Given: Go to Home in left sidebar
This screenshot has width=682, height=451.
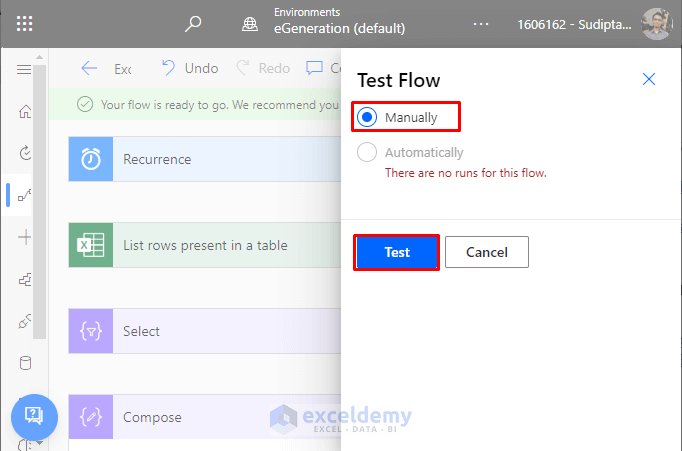Looking at the screenshot, I should (x=25, y=111).
